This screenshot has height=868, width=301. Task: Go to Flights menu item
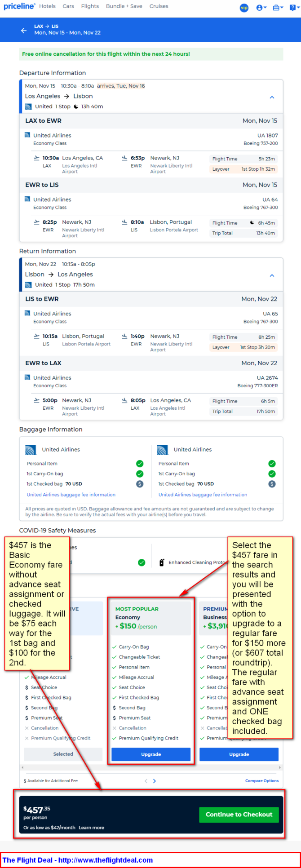(90, 6)
